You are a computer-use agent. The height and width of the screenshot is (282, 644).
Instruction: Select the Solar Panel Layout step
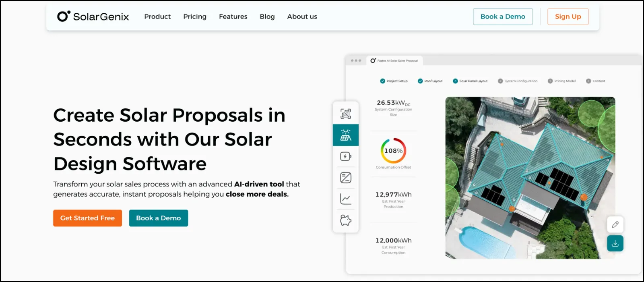[470, 81]
